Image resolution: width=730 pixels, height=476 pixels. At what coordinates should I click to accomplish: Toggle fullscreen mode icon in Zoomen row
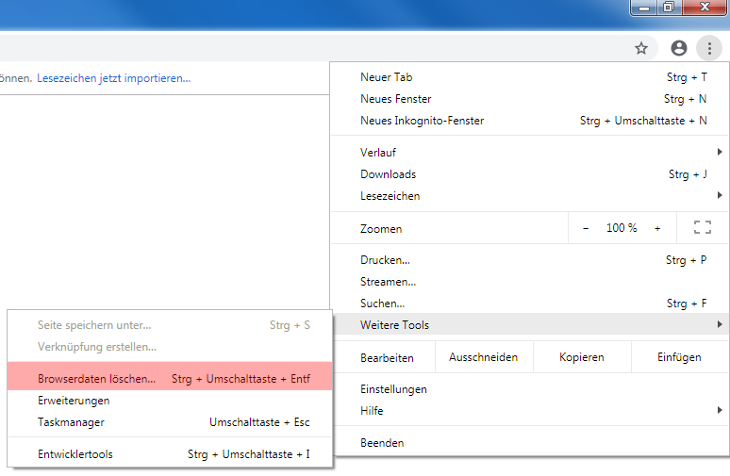pos(702,228)
